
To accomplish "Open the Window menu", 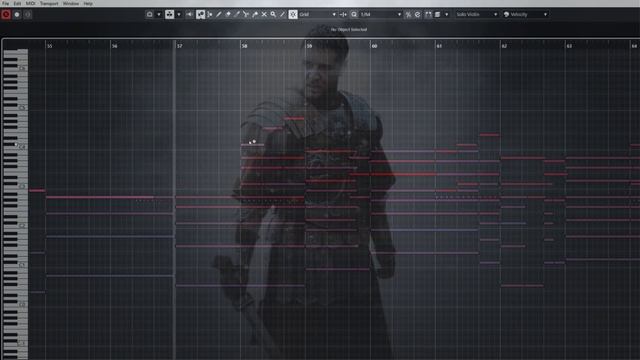I will pos(71,3).
